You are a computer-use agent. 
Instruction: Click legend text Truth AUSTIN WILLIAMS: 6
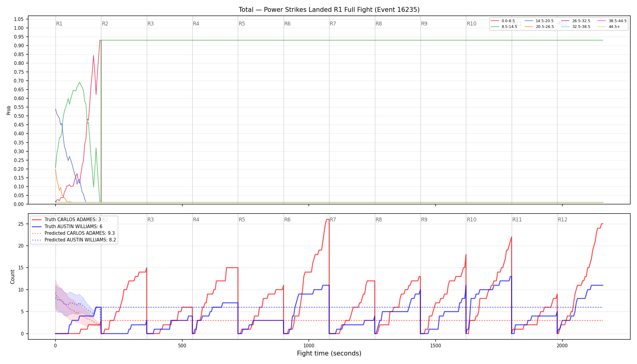pyautogui.click(x=73, y=226)
